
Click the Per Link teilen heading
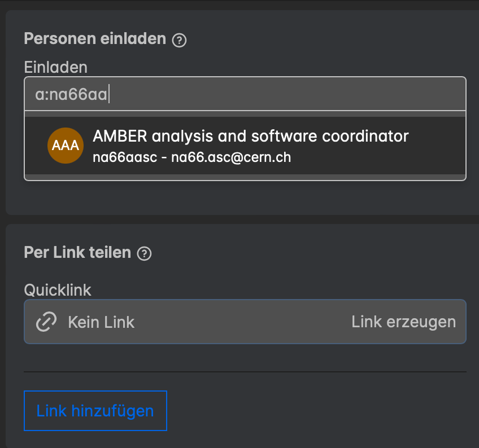click(x=77, y=252)
